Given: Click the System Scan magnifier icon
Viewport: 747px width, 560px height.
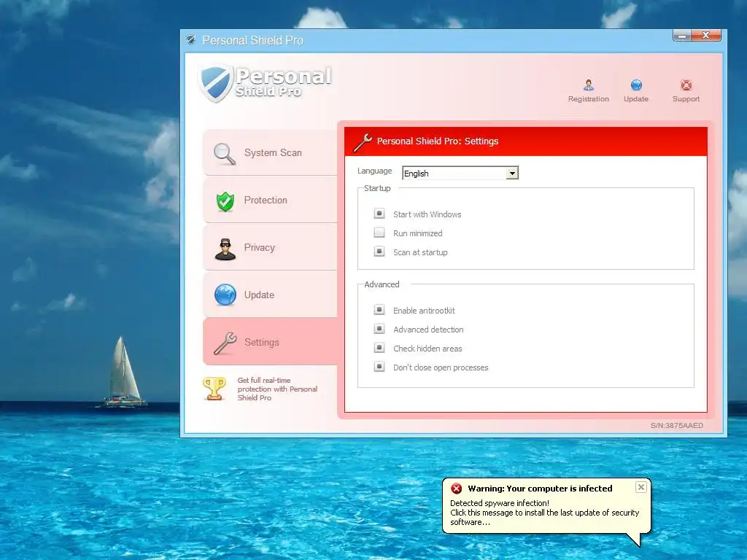Looking at the screenshot, I should 225,153.
